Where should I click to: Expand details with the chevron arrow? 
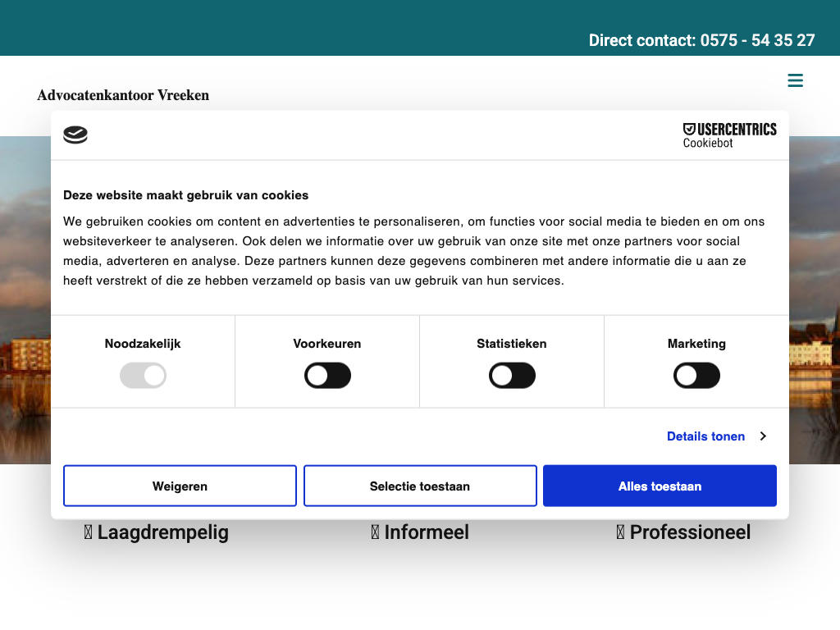763,436
